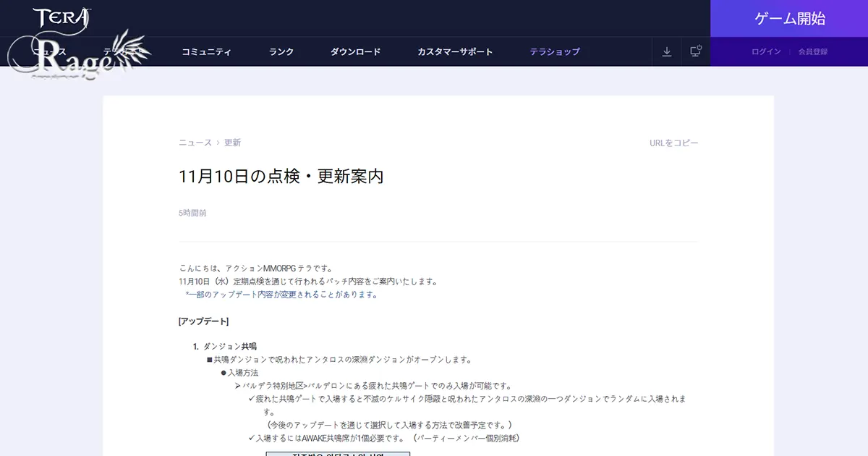Viewport: 868px width, 456px height.
Task: Visit テラショップ from the navigation bar
Action: [x=554, y=51]
